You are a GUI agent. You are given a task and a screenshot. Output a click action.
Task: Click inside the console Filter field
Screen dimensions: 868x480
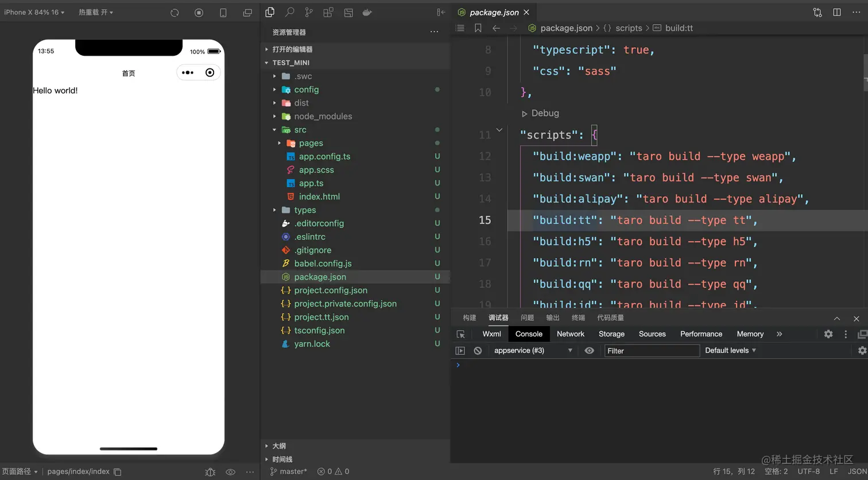[652, 350]
